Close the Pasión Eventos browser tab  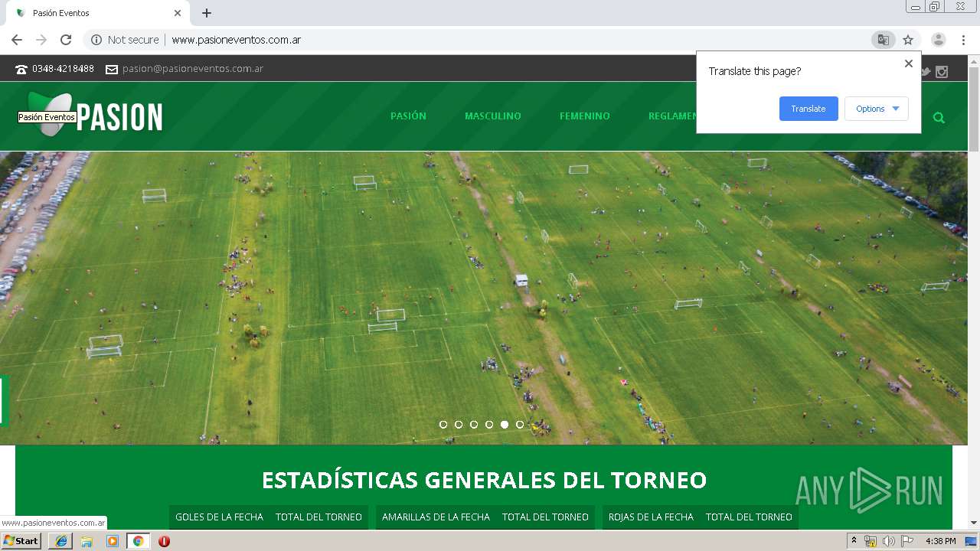178,13
